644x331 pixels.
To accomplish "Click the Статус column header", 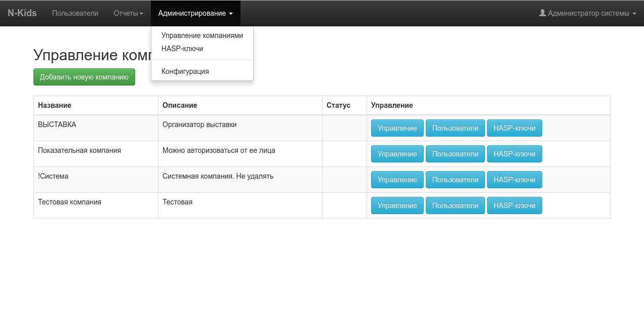I will click(x=344, y=105).
